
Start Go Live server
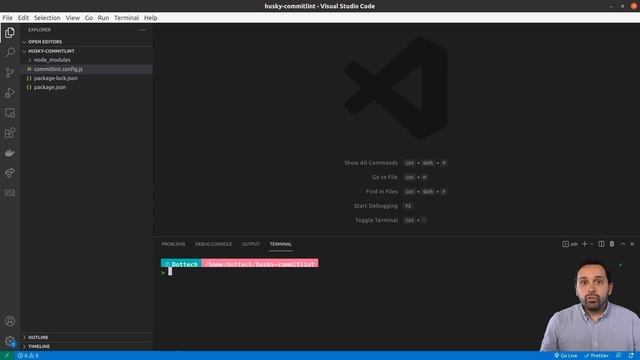point(565,356)
